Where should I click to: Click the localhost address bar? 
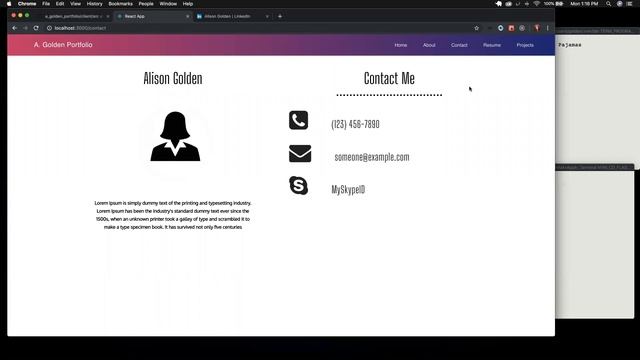[261, 28]
